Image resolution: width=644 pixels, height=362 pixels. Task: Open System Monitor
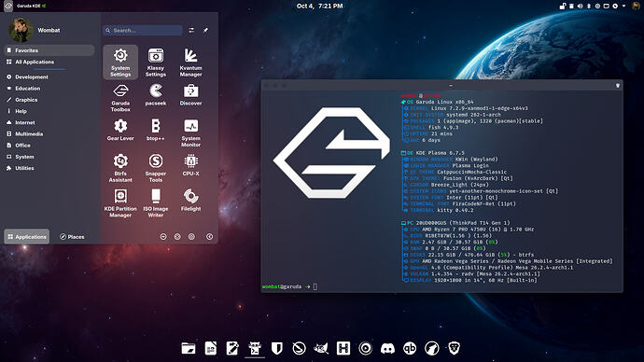(x=190, y=132)
